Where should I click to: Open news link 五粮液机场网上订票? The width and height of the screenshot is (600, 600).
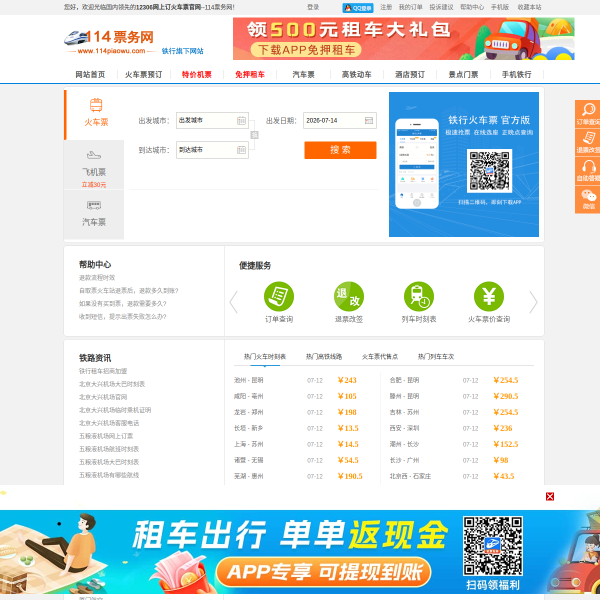[x=106, y=436]
